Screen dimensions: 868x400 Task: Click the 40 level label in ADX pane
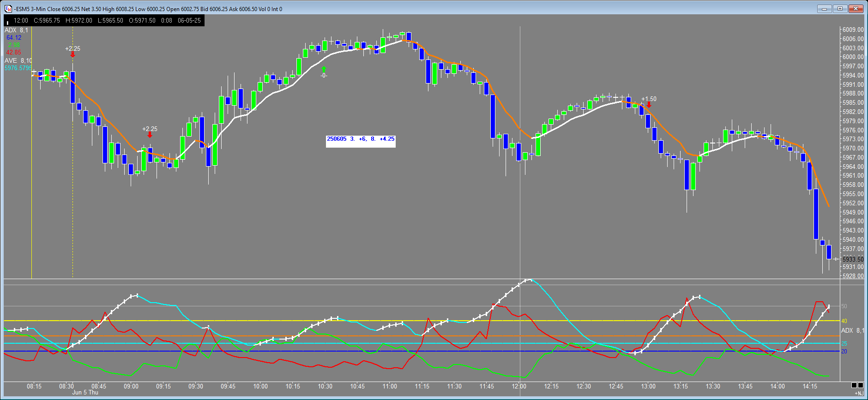click(x=844, y=321)
